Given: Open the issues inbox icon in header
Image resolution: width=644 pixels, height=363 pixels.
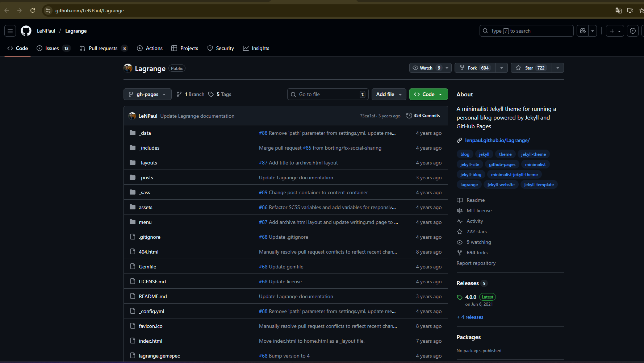Looking at the screenshot, I should pyautogui.click(x=633, y=31).
